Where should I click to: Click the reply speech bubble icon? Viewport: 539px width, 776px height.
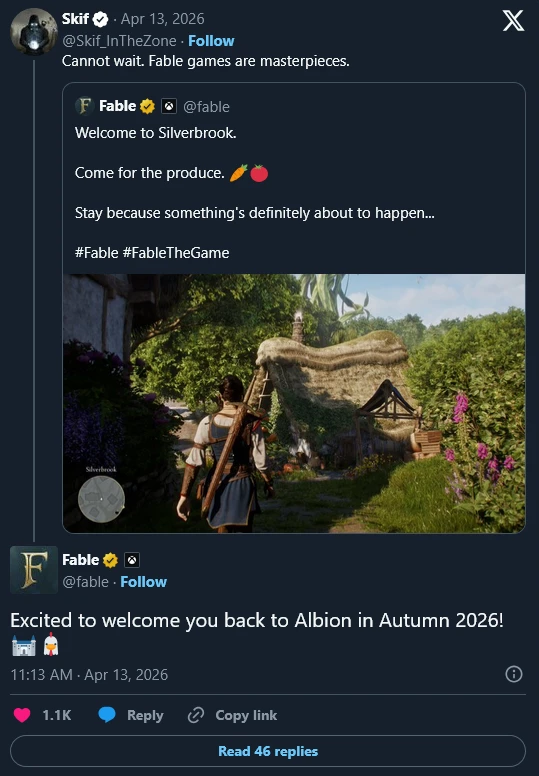point(107,715)
